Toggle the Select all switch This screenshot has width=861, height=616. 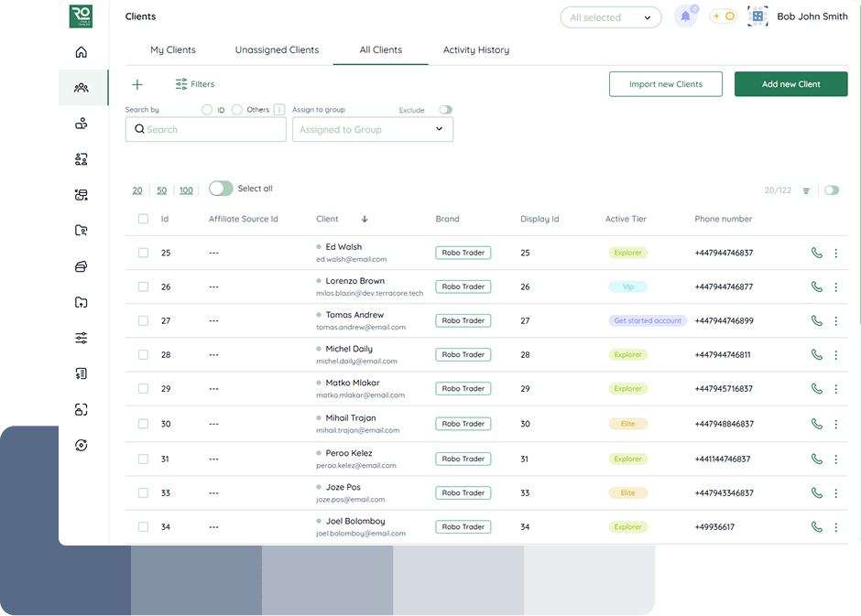click(x=221, y=189)
